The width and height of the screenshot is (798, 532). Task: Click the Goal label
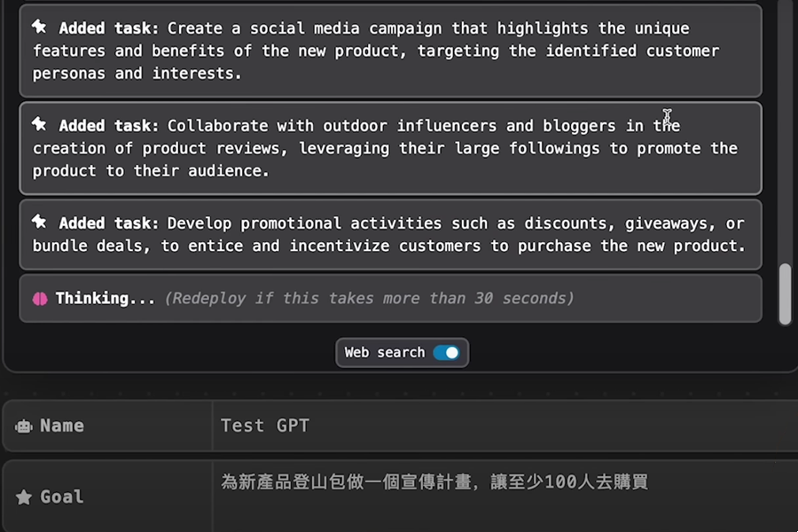click(x=62, y=497)
